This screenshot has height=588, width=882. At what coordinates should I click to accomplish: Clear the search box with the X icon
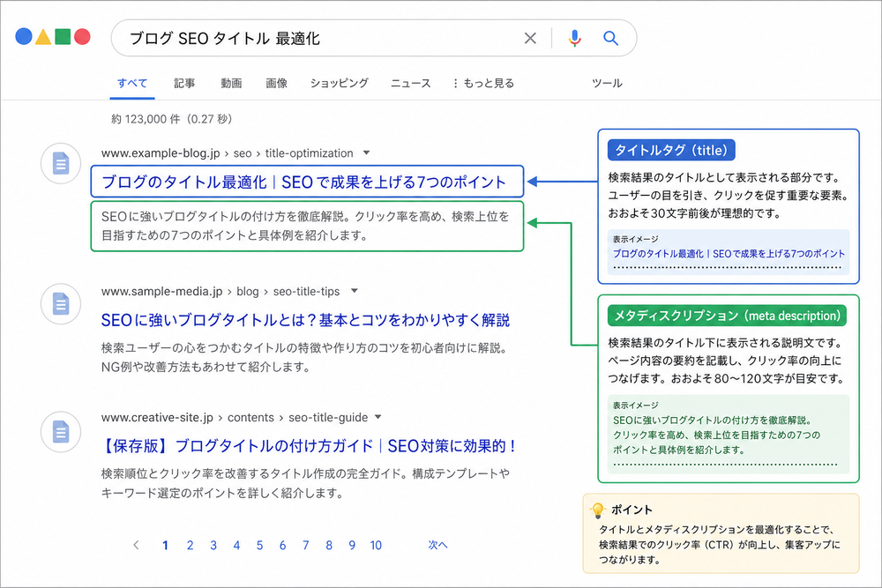coord(530,38)
